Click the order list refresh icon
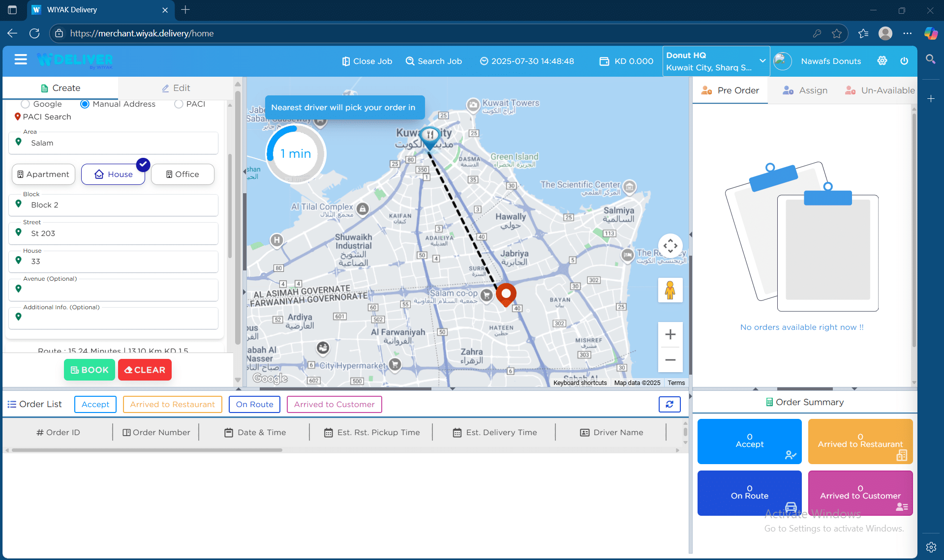Viewport: 944px width, 560px height. click(x=670, y=404)
